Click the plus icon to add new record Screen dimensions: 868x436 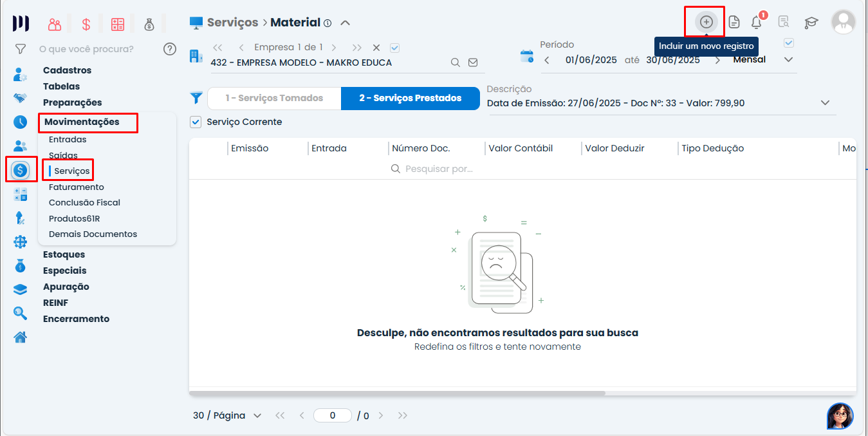[706, 22]
